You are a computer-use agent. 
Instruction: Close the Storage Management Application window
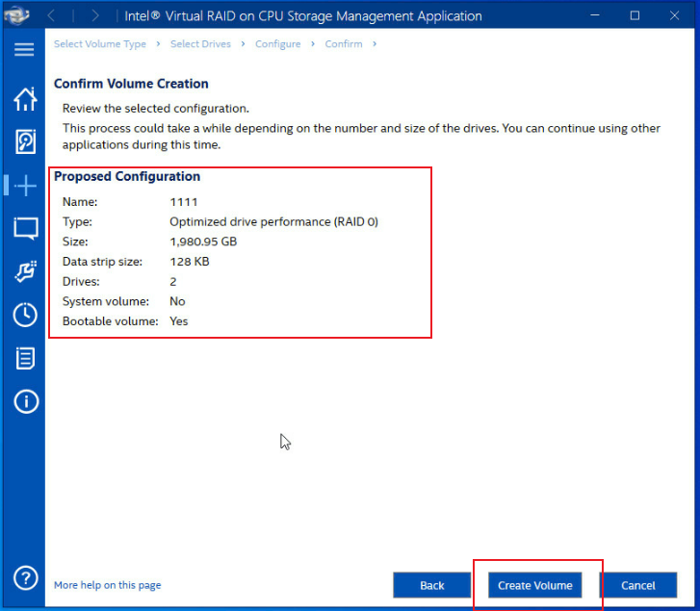point(675,15)
